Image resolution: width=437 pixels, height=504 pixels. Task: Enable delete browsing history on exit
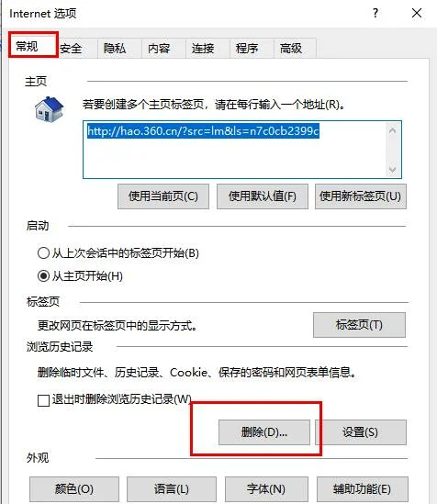point(43,400)
